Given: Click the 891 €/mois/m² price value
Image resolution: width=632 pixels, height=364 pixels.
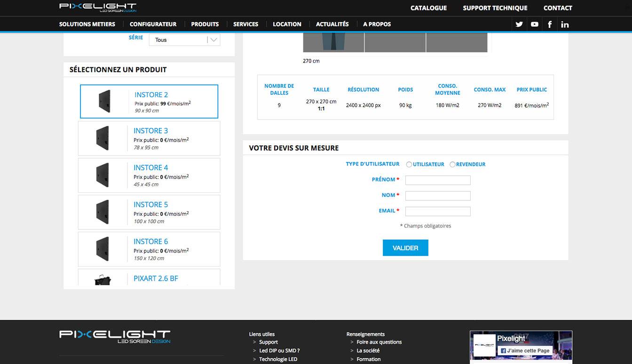Looking at the screenshot, I should pyautogui.click(x=531, y=105).
